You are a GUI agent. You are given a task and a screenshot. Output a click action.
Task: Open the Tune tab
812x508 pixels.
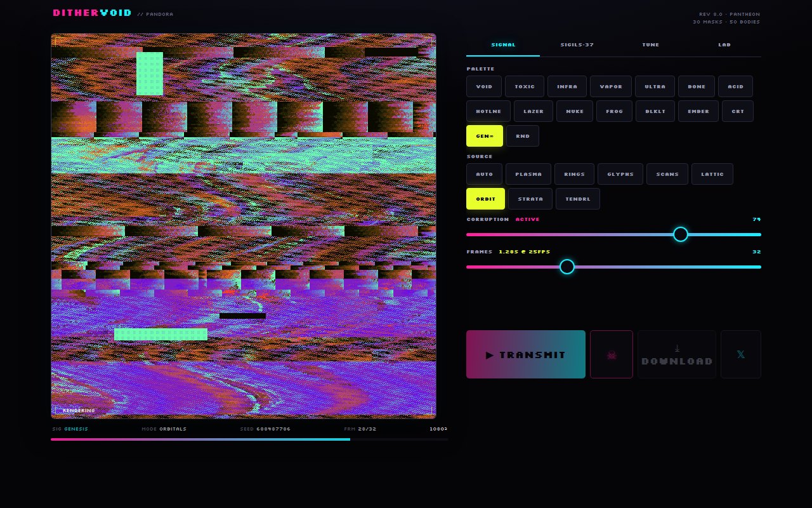651,45
